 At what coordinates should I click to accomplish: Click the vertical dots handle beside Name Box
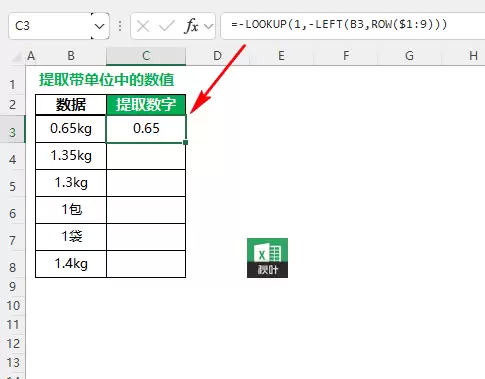coord(120,26)
